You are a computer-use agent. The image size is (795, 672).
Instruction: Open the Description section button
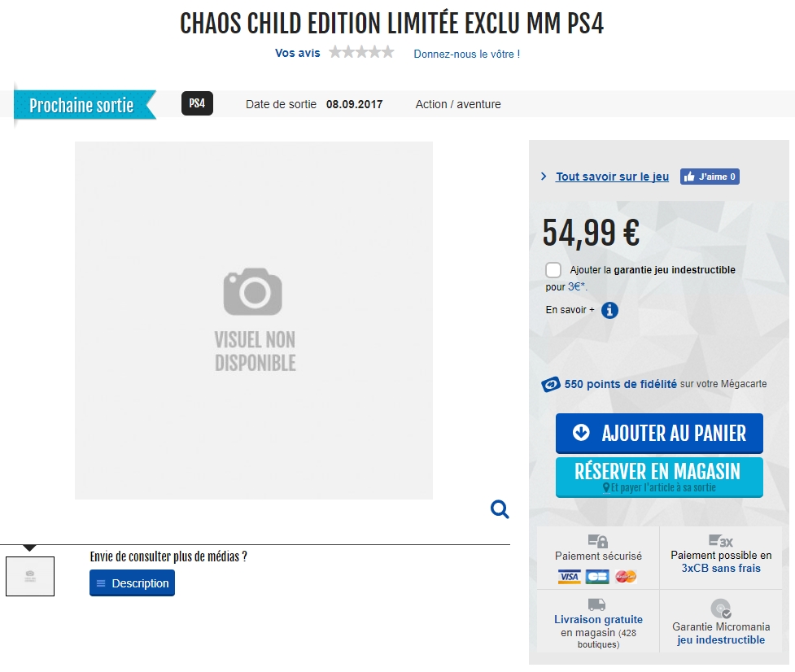132,583
